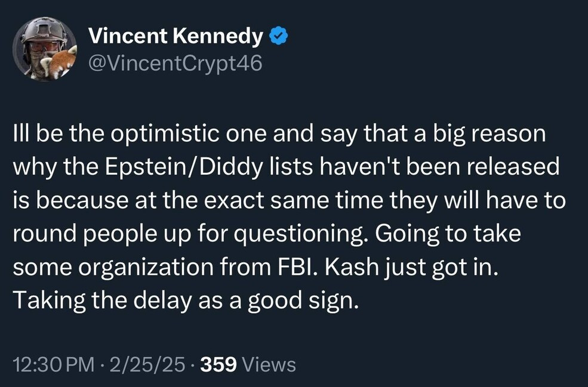Click the display name Vincent Kennedy
This screenshot has width=588, height=387.
176,38
